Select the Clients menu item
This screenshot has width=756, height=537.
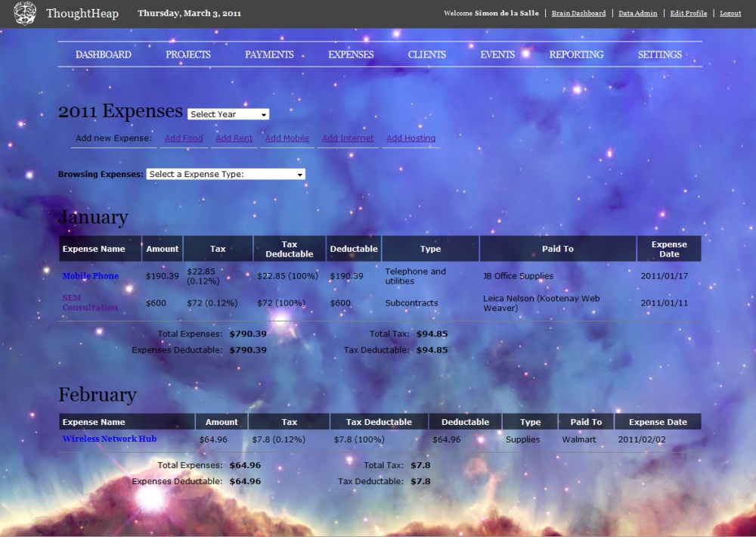point(427,54)
